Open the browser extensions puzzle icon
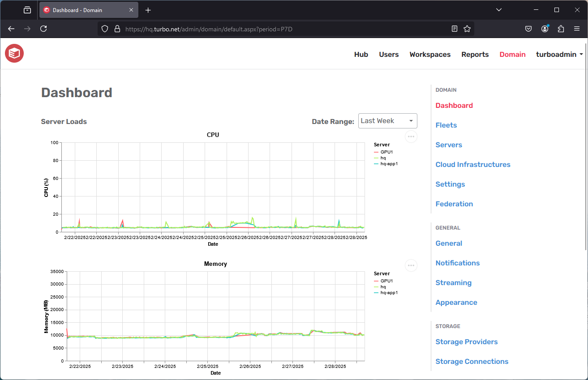588x380 pixels. pyautogui.click(x=561, y=29)
